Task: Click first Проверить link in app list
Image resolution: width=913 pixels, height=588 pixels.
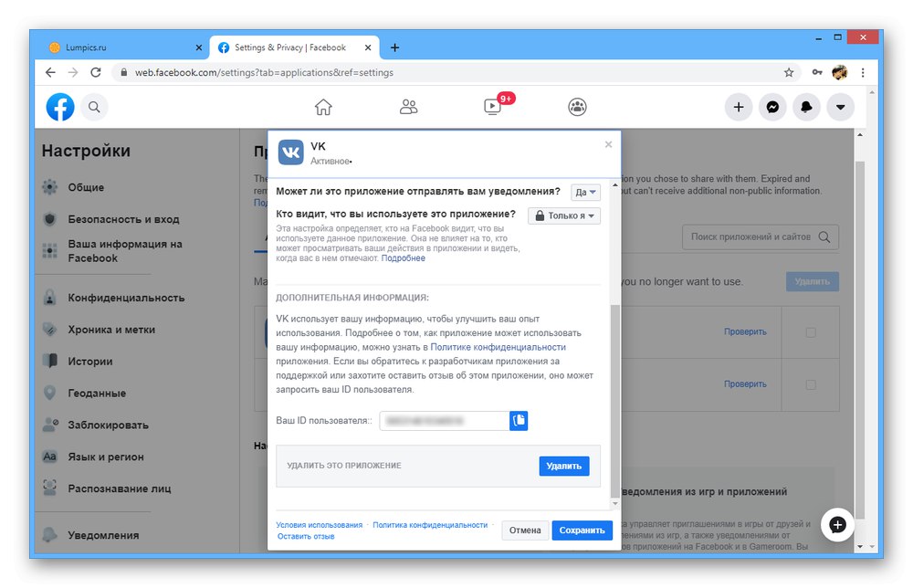Action: tap(745, 331)
